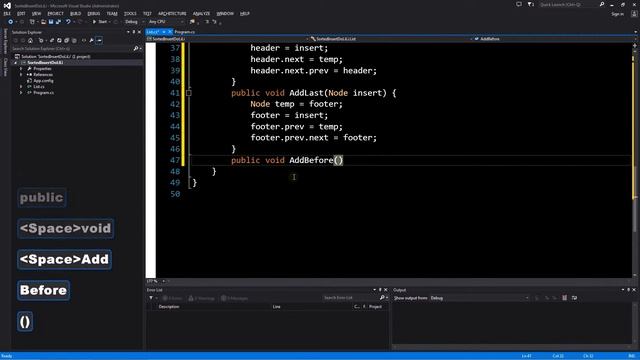The height and width of the screenshot is (360, 640).
Task: Click the Sign in link
Action: 617,14
